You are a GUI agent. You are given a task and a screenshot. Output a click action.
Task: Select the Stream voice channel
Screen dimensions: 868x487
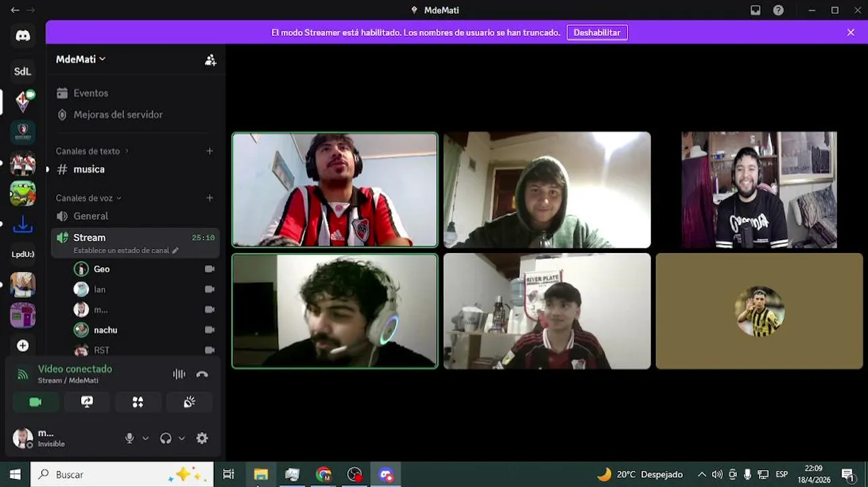click(135, 242)
